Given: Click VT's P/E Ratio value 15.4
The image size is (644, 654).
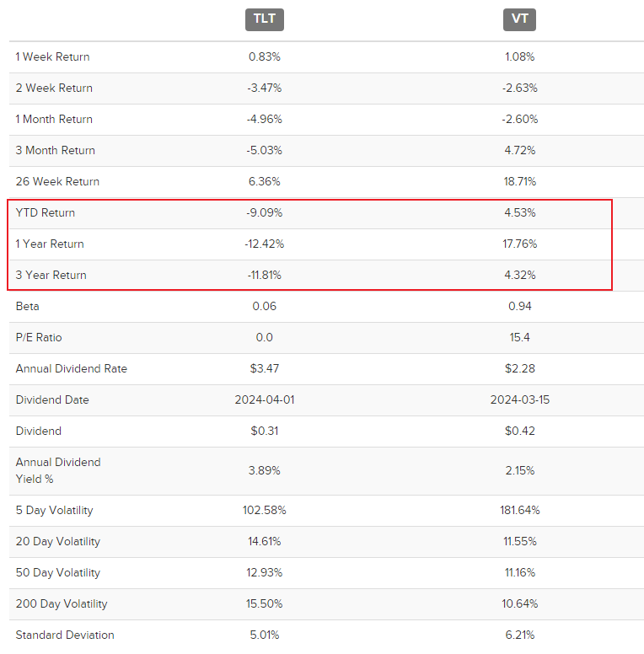Looking at the screenshot, I should 520,337.
